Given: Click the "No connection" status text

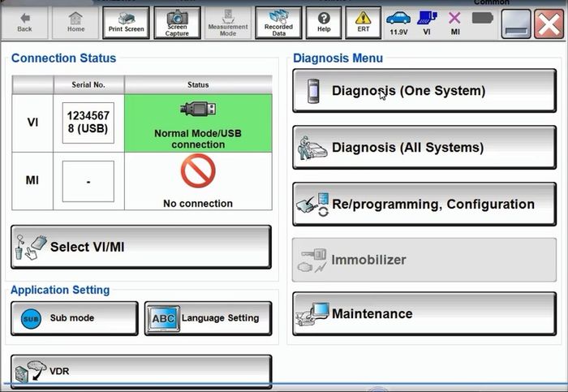Looking at the screenshot, I should click(x=198, y=204).
